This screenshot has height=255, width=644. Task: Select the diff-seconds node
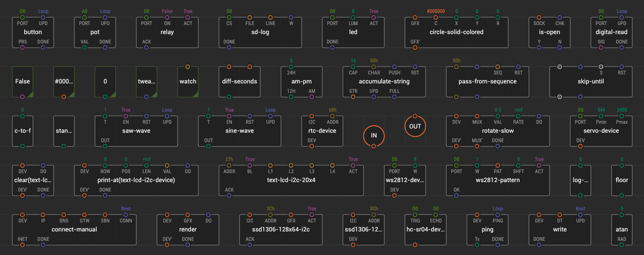[239, 82]
